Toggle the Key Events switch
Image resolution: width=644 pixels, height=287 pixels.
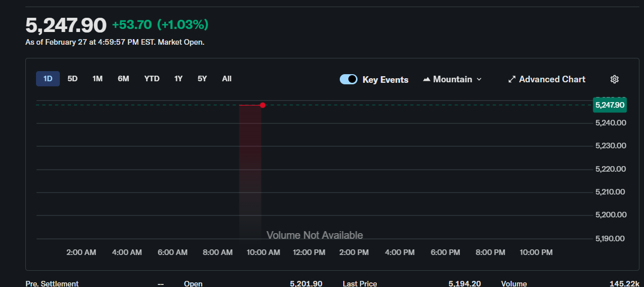tap(348, 79)
